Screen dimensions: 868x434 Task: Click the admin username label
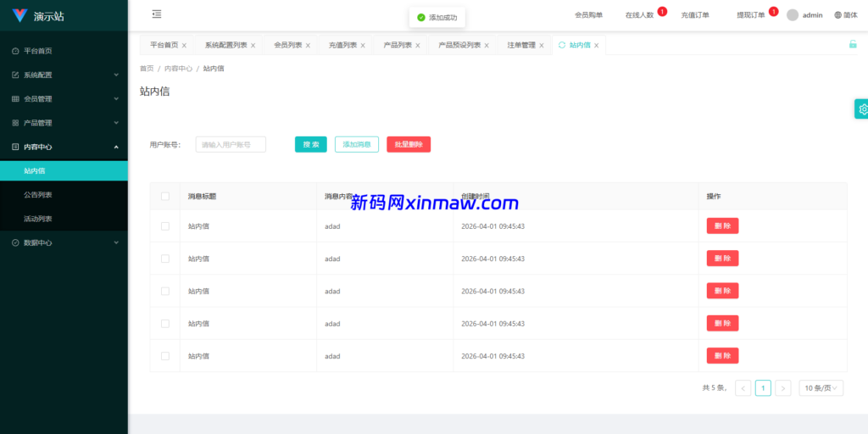[x=812, y=15]
